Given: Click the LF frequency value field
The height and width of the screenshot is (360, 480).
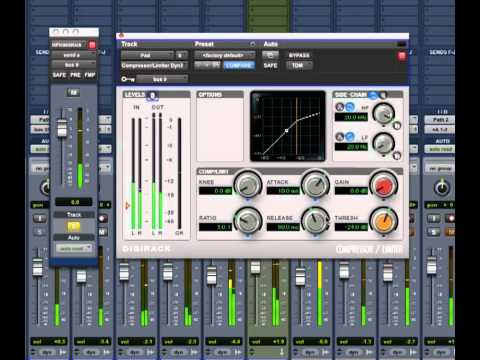Looking at the screenshot, I should (351, 147).
